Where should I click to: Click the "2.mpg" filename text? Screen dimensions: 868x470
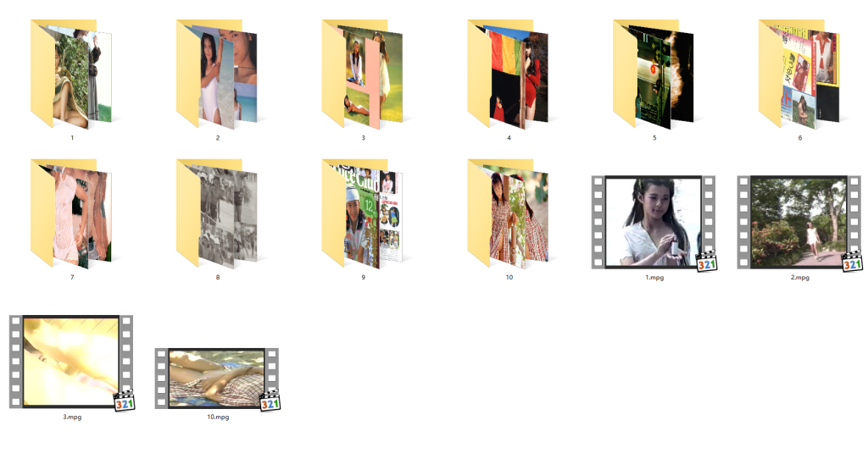point(799,278)
